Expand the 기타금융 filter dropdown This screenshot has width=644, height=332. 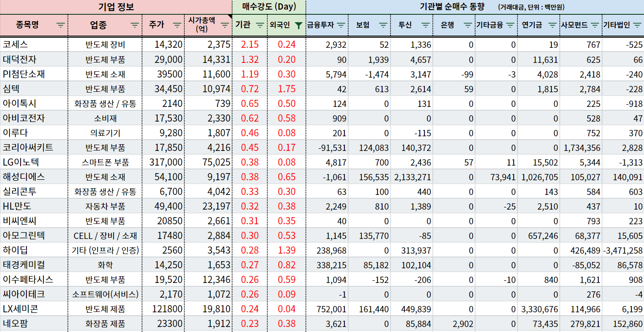point(510,25)
